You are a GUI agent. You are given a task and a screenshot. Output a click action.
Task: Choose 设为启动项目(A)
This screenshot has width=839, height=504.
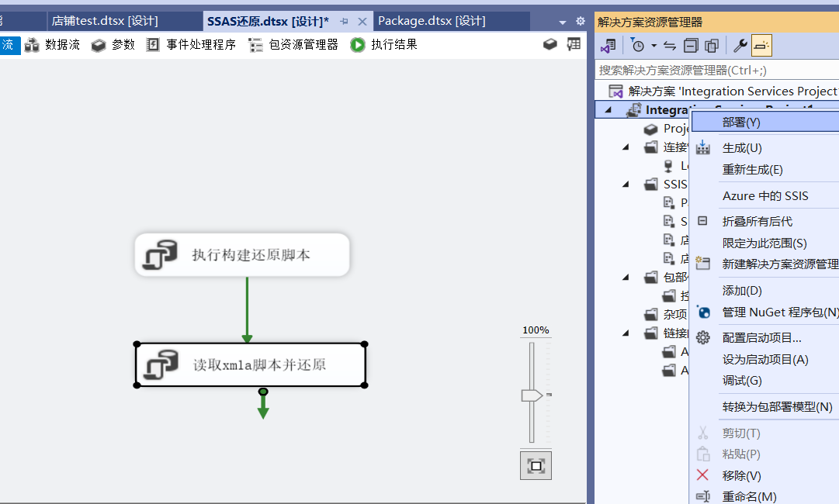pos(765,360)
